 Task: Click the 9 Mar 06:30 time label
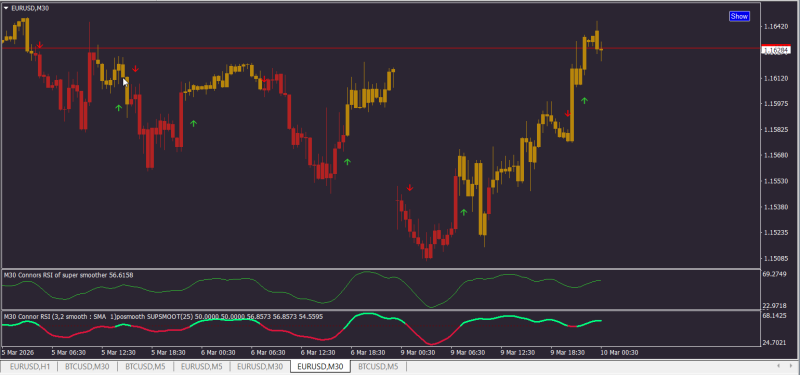(x=468, y=352)
